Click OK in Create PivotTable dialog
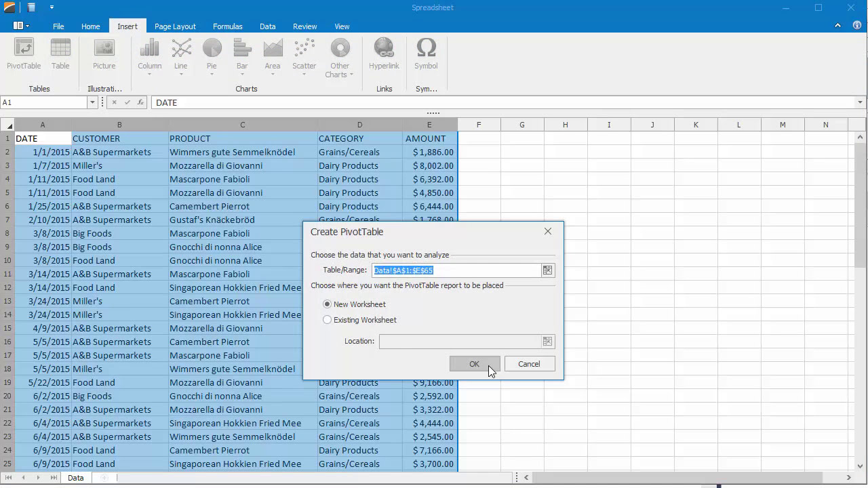Screen dimensions: 868x488 [474, 364]
